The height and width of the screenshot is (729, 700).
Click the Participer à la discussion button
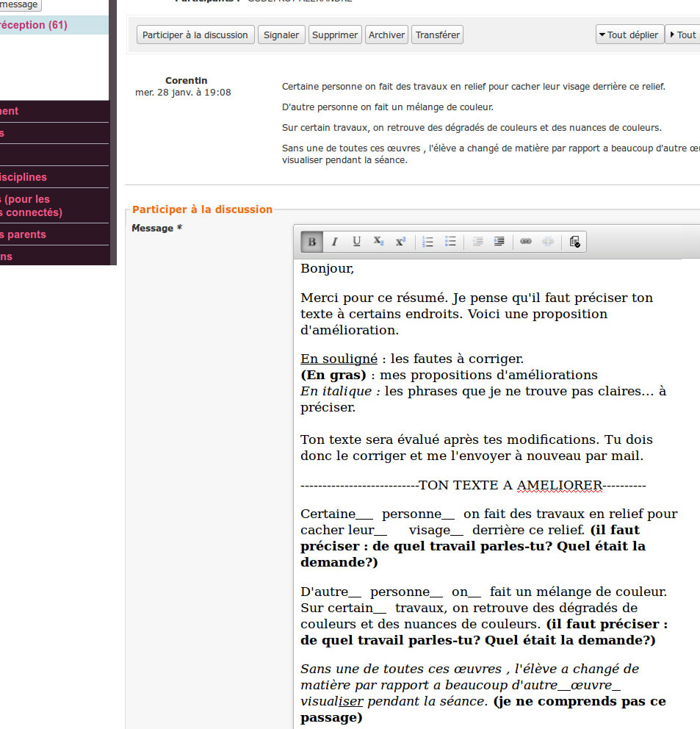pos(195,35)
